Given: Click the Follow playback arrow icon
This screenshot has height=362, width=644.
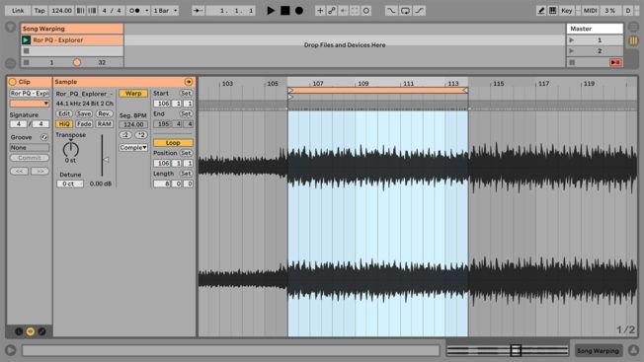Looking at the screenshot, I should click(199, 11).
